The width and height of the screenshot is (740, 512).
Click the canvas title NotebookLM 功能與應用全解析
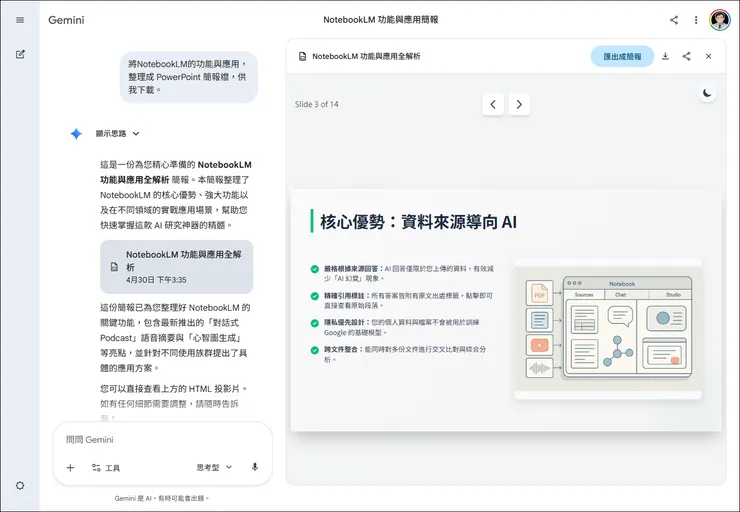click(x=366, y=56)
